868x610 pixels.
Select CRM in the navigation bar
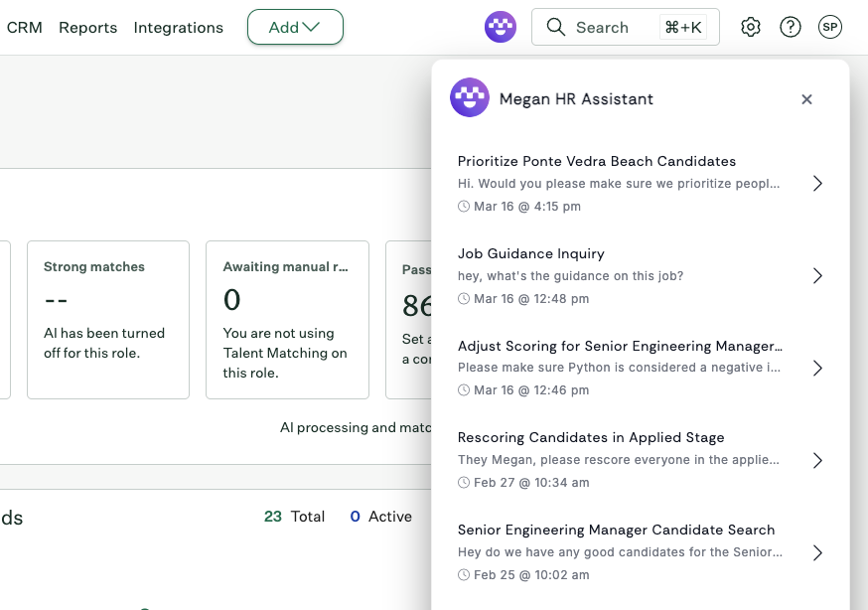point(24,28)
